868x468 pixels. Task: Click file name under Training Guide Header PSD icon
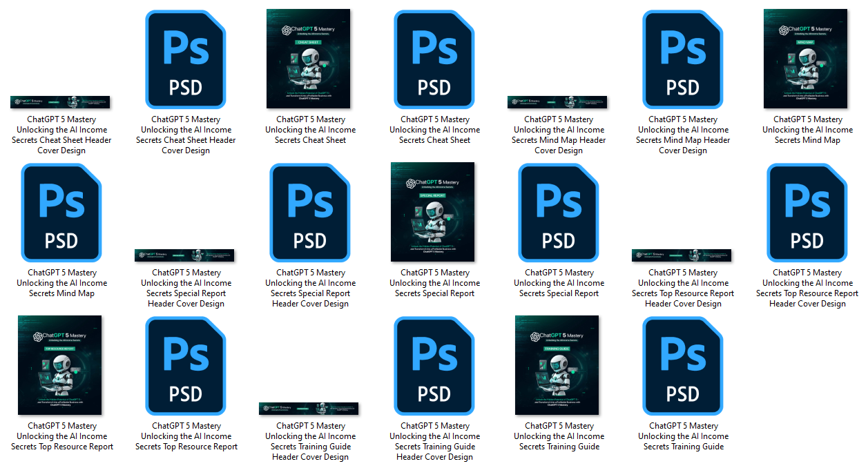[x=435, y=441]
